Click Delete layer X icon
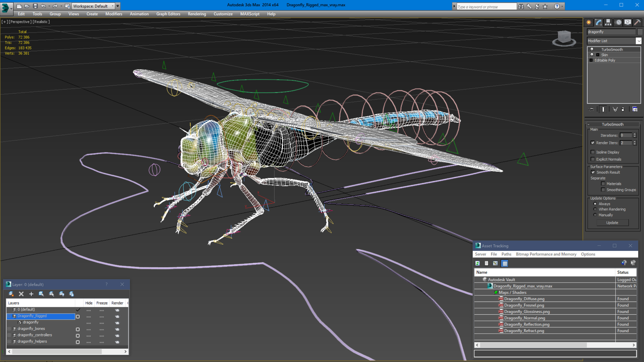 (x=21, y=294)
